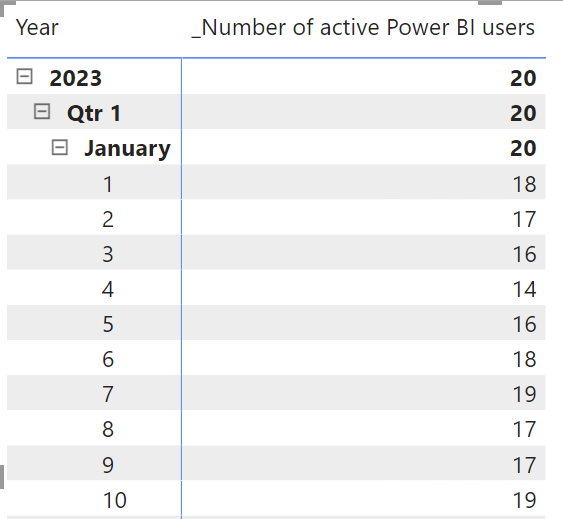Viewport: 563px width, 519px height.
Task: Collapse the Qtr 1 row
Action: [x=42, y=111]
